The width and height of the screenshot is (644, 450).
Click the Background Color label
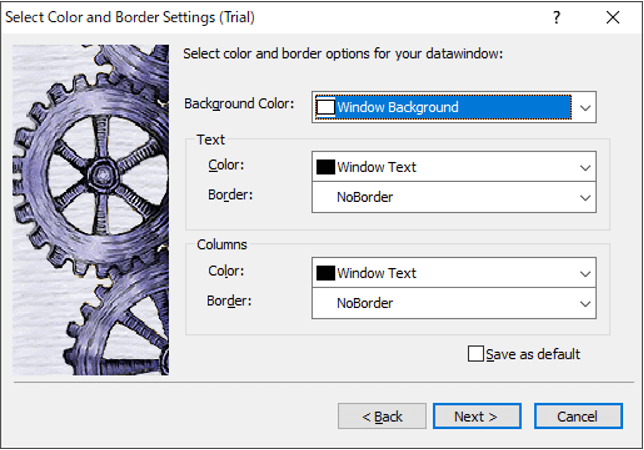point(239,103)
